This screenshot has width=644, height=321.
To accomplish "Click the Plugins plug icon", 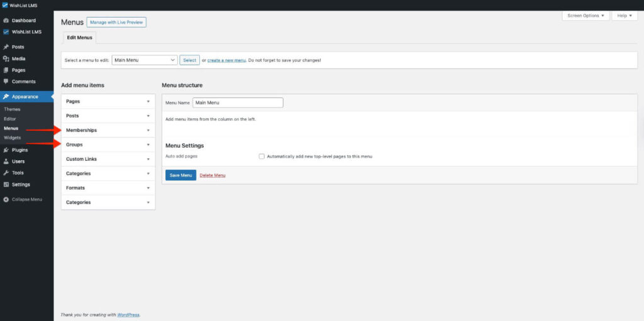I will 6,150.
